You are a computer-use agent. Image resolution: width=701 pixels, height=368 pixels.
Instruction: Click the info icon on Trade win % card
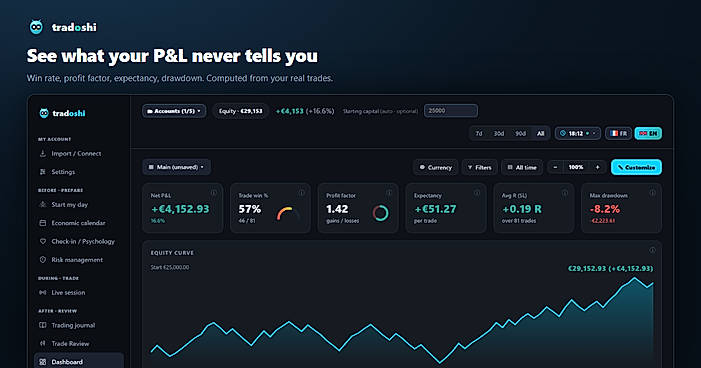click(x=302, y=193)
